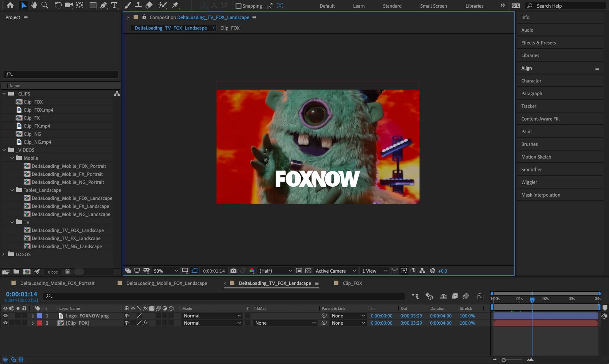Switch to the Learn workspace

click(x=359, y=6)
